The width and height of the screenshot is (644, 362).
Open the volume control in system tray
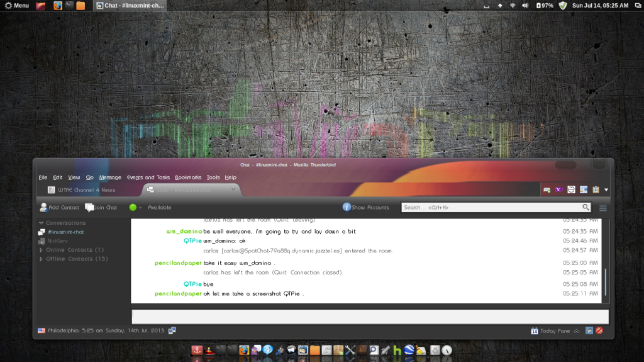[x=525, y=5]
